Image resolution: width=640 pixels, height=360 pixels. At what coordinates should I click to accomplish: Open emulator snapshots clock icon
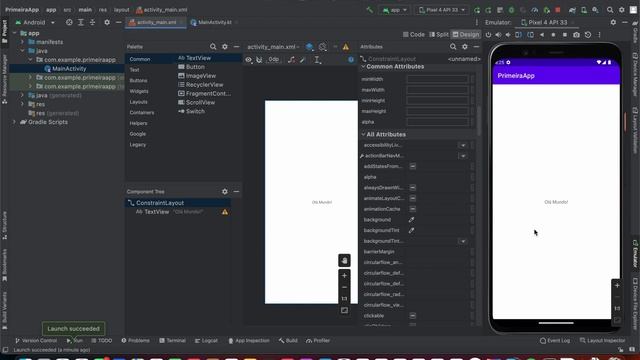588,35
